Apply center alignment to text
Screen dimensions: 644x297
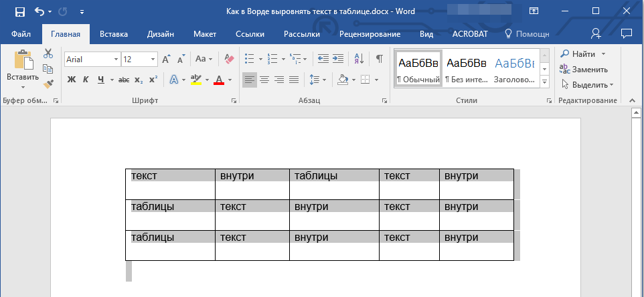click(264, 80)
